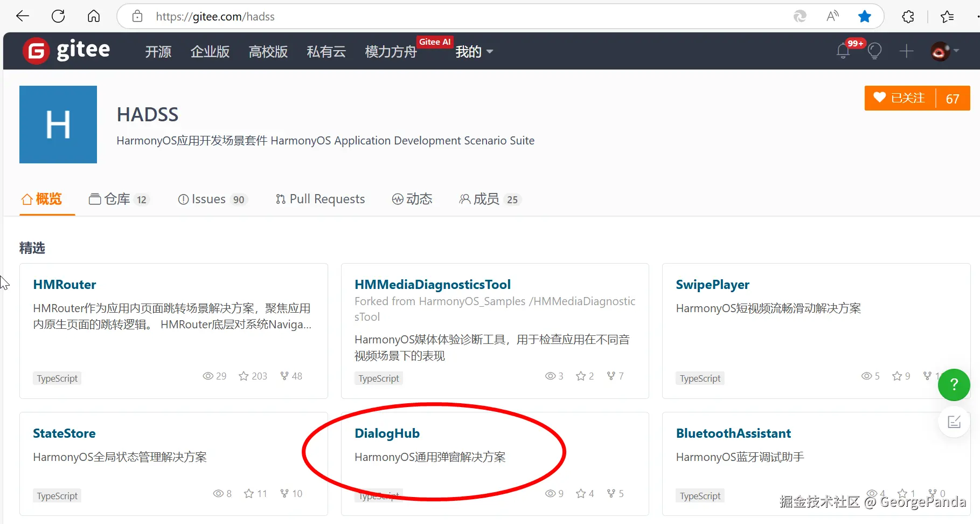Screen dimensions: 980x524
Task: Click the fork icon on DialogHub
Action: tap(611, 494)
